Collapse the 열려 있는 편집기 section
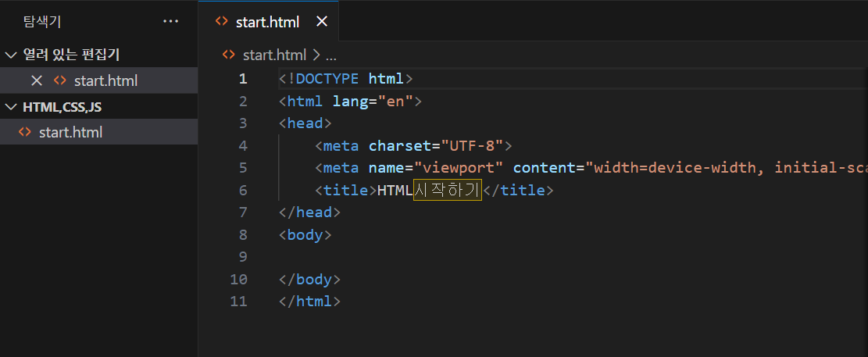Screen dimensions: 868x357 (10, 54)
